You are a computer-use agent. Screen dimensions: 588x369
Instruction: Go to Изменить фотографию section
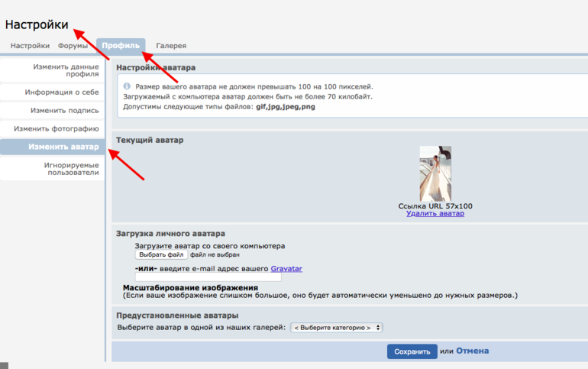57,129
